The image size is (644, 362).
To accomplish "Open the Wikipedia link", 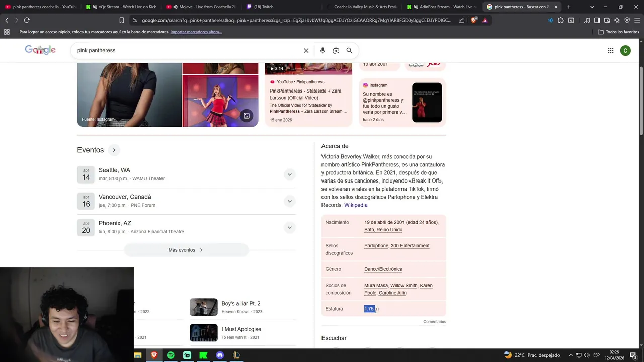I will [356, 205].
